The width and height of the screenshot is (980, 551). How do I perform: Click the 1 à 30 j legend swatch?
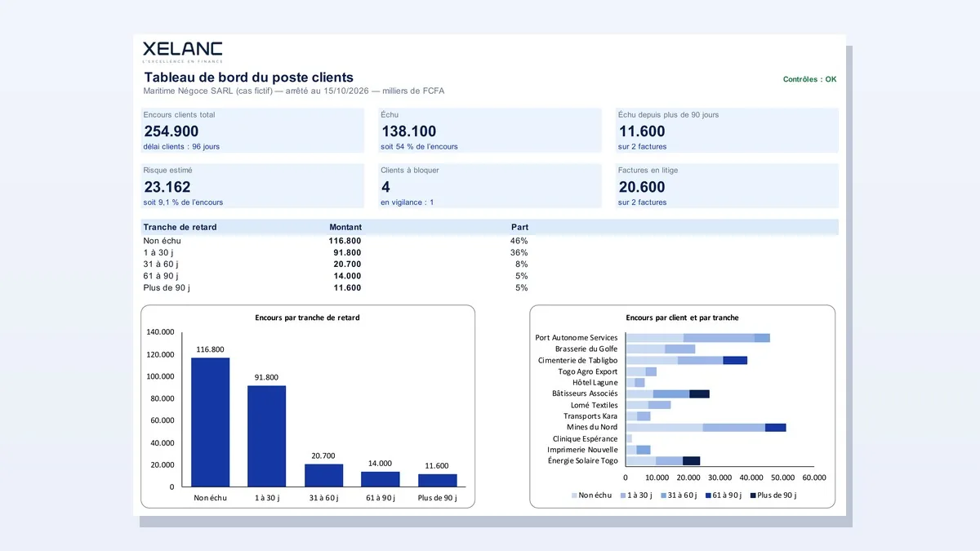tap(623, 495)
